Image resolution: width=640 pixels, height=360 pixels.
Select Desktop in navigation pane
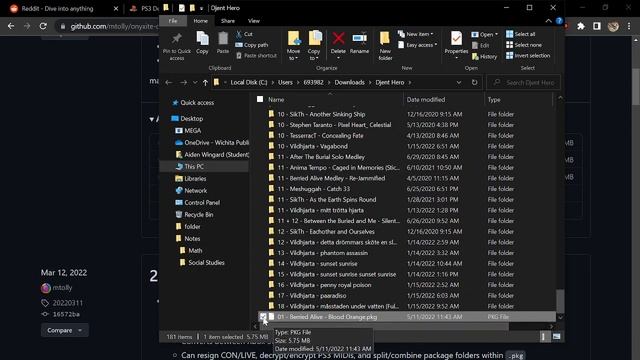191,118
